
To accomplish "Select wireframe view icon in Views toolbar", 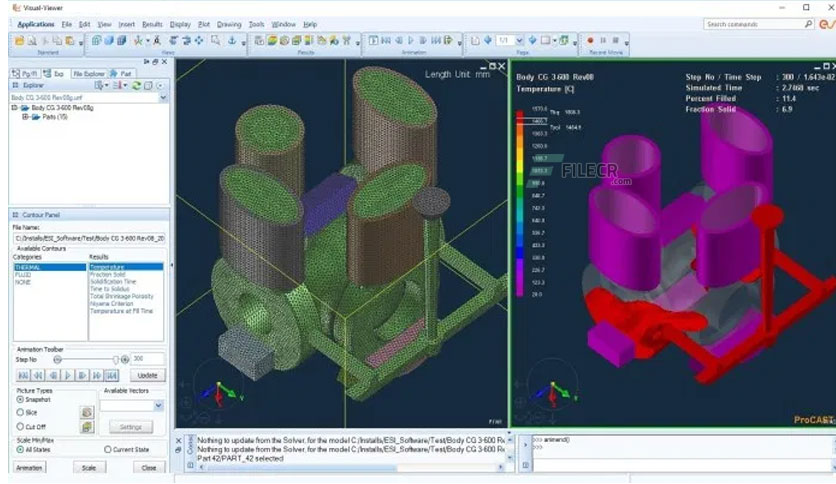I will 96,41.
